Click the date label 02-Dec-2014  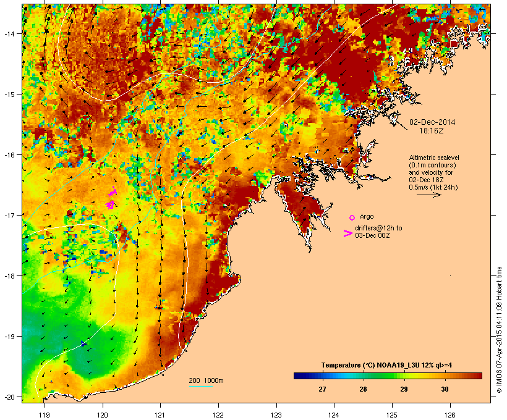(x=432, y=122)
